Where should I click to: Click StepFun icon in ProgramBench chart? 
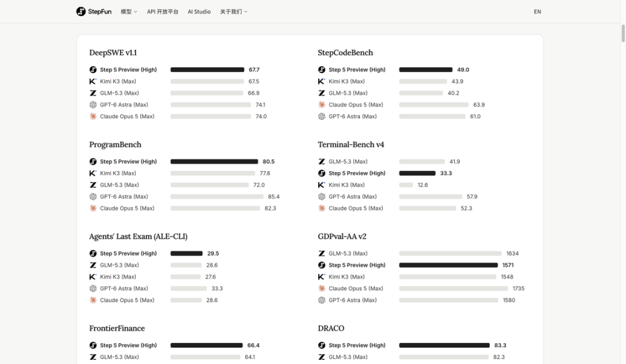[93, 161]
